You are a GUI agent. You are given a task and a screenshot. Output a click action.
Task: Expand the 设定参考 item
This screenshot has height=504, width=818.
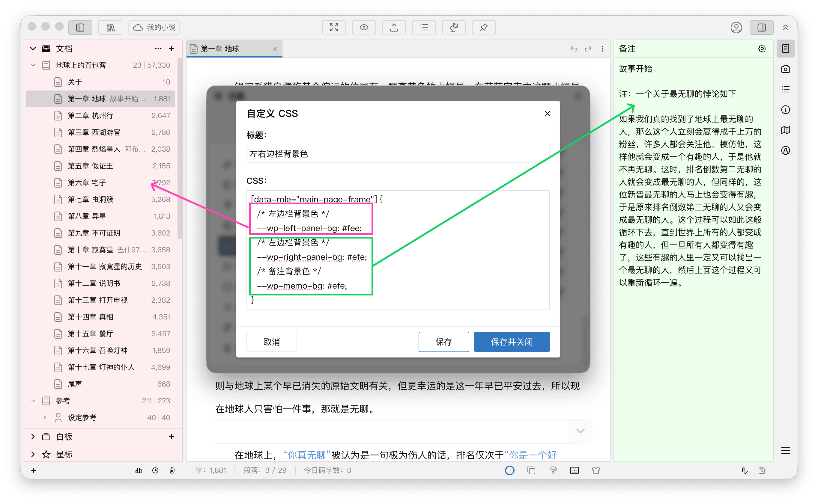(x=45, y=417)
